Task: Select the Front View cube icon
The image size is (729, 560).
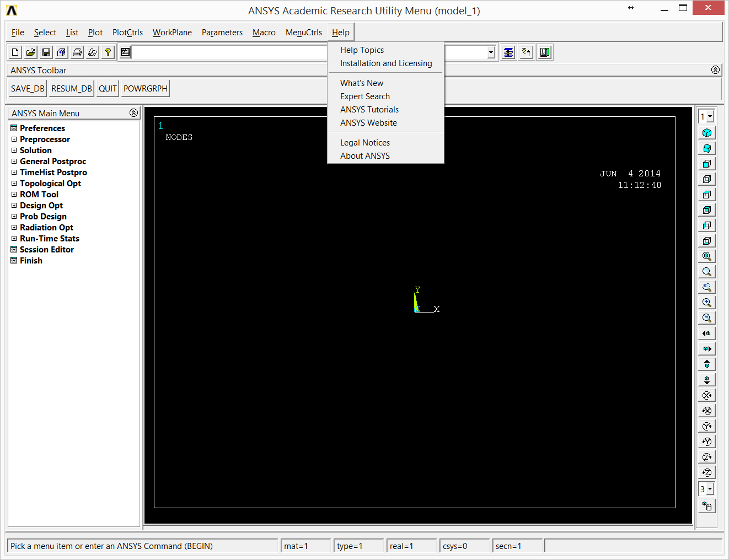Action: click(707, 164)
